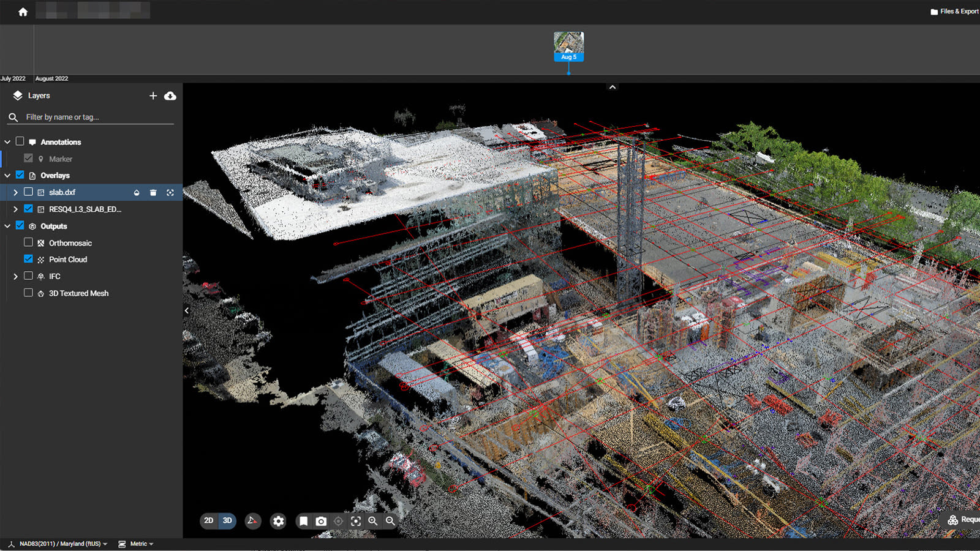Click the plus button to add a layer

click(x=153, y=96)
